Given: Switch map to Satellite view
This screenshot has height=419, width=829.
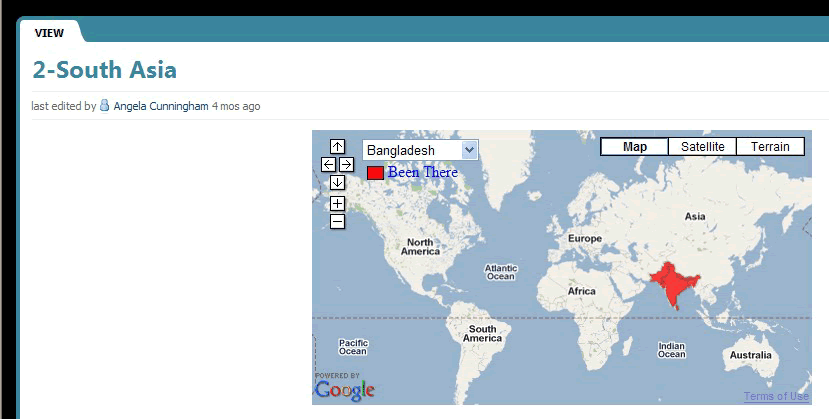Looking at the screenshot, I should 702,146.
